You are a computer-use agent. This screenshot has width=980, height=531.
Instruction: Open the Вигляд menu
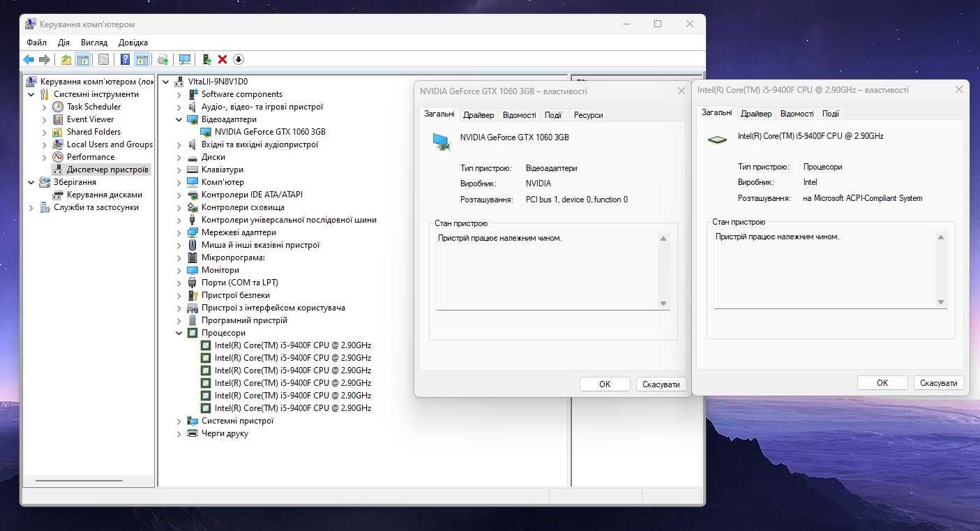94,43
